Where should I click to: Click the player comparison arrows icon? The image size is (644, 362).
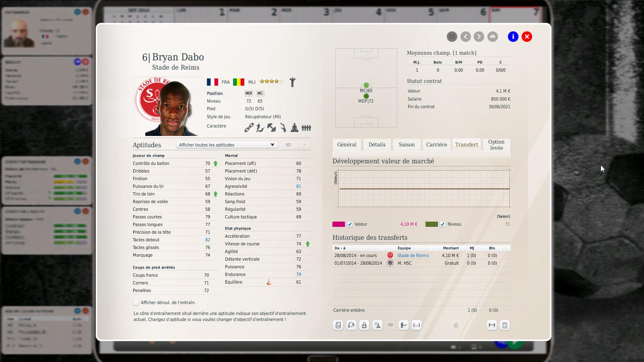[492, 325]
